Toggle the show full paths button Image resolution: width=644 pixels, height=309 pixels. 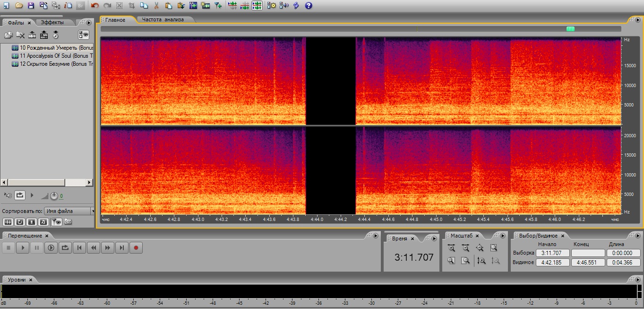pos(68,221)
